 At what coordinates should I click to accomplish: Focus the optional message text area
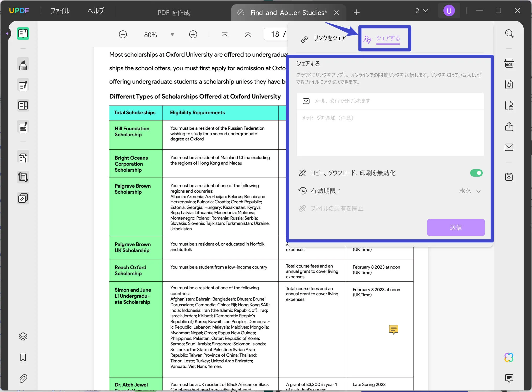tap(390, 133)
